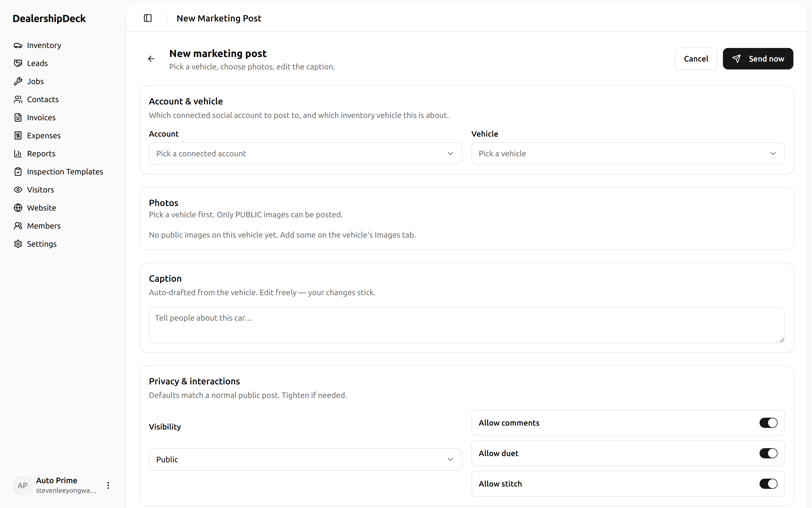Viewport: 812px width, 508px height.
Task: Toggle the Allow stitch switch
Action: (768, 484)
